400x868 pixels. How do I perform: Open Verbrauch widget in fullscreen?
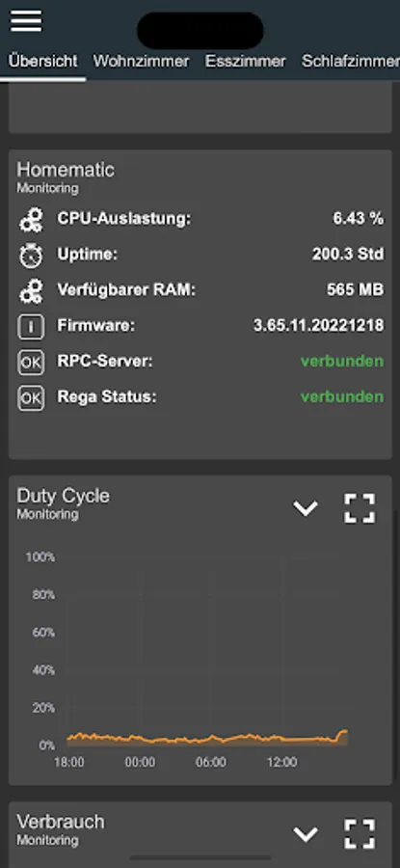point(360,833)
